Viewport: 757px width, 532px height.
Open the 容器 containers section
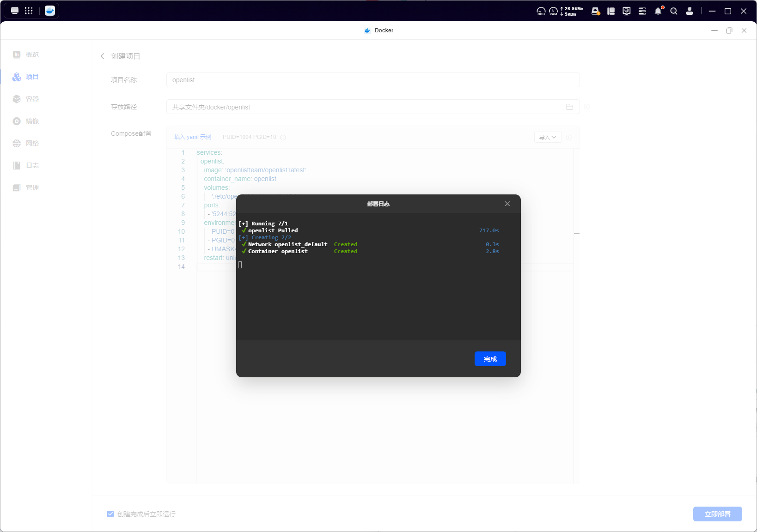pos(26,99)
